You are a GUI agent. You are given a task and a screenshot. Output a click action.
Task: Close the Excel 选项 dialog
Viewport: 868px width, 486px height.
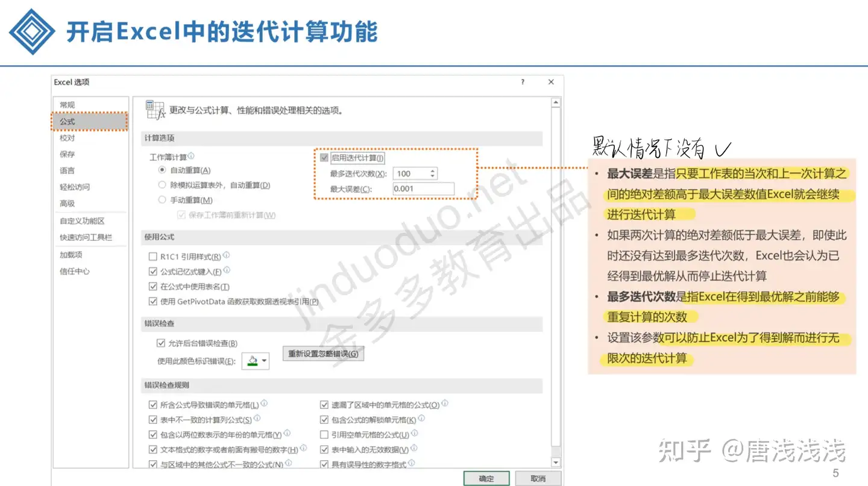[551, 82]
